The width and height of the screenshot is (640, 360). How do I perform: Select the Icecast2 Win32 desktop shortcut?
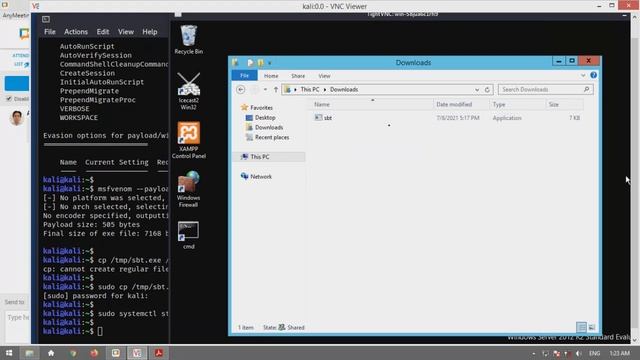point(189,91)
